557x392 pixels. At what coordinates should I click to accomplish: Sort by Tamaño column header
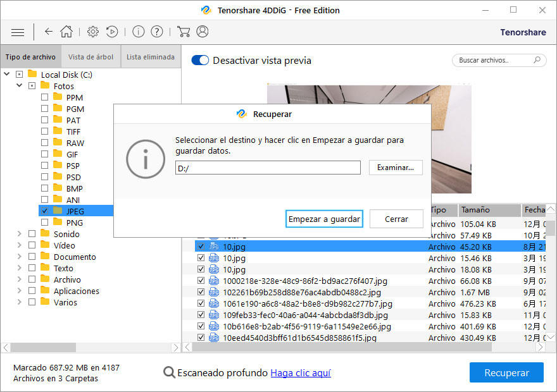click(489, 210)
